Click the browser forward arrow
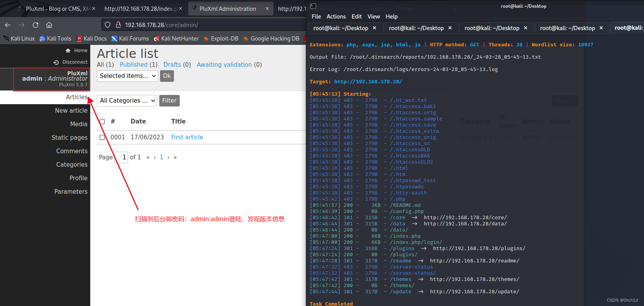644x306 pixels. click(x=22, y=25)
